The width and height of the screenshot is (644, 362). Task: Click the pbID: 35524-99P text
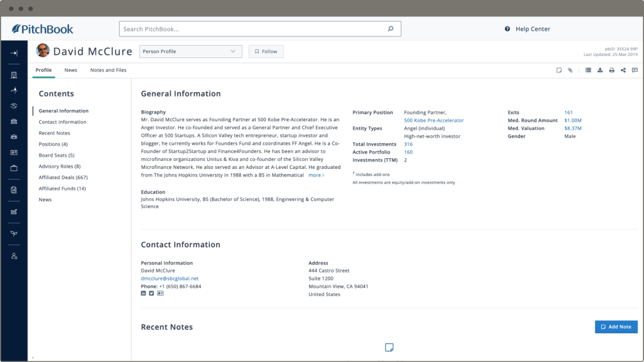coord(621,49)
